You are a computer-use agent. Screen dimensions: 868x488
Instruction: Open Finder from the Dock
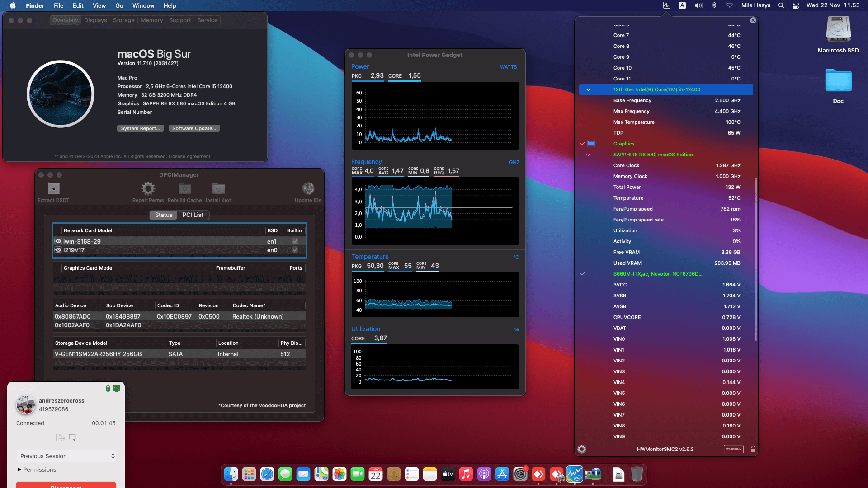(x=231, y=474)
